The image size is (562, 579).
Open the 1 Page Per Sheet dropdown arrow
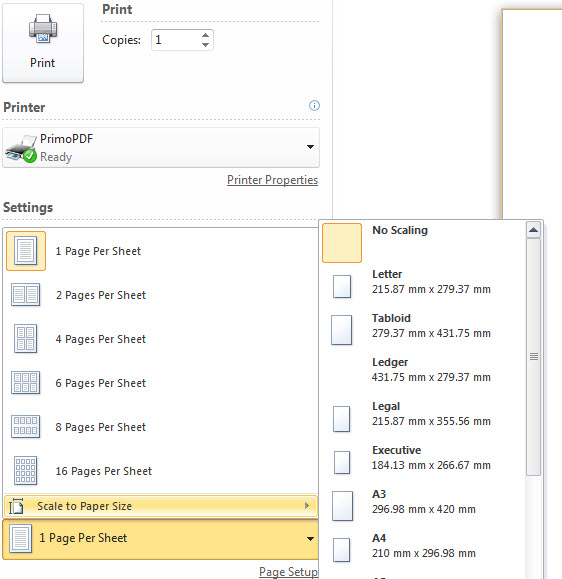[x=311, y=539]
